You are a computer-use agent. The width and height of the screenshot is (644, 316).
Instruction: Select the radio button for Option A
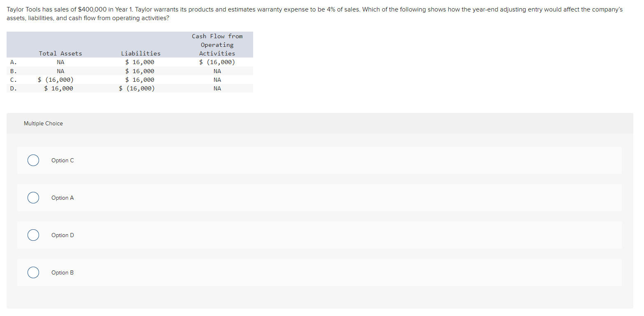click(x=33, y=198)
